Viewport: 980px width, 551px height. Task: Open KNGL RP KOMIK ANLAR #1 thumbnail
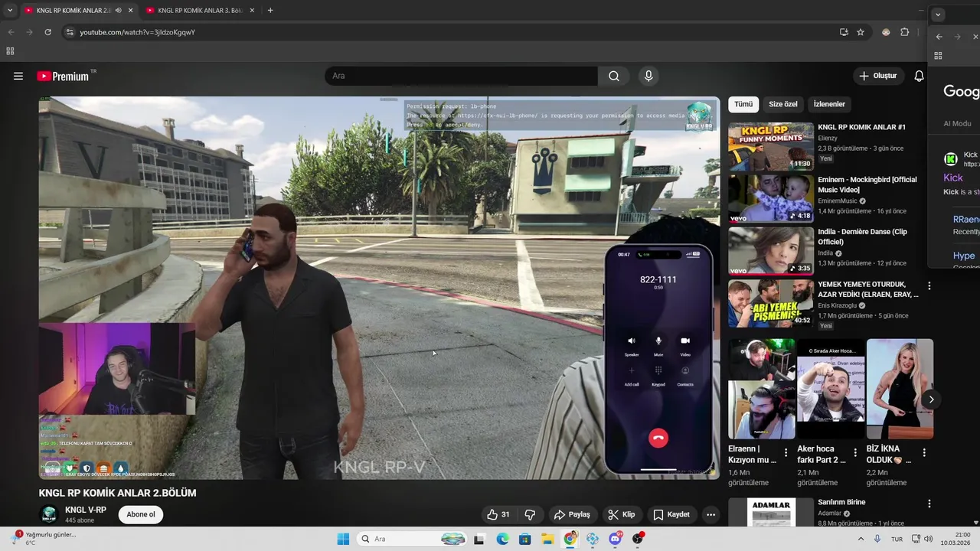pyautogui.click(x=771, y=146)
